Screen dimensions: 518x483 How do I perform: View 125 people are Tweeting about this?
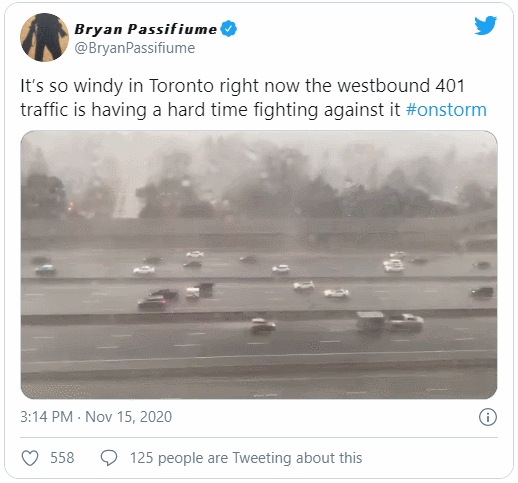[246, 458]
